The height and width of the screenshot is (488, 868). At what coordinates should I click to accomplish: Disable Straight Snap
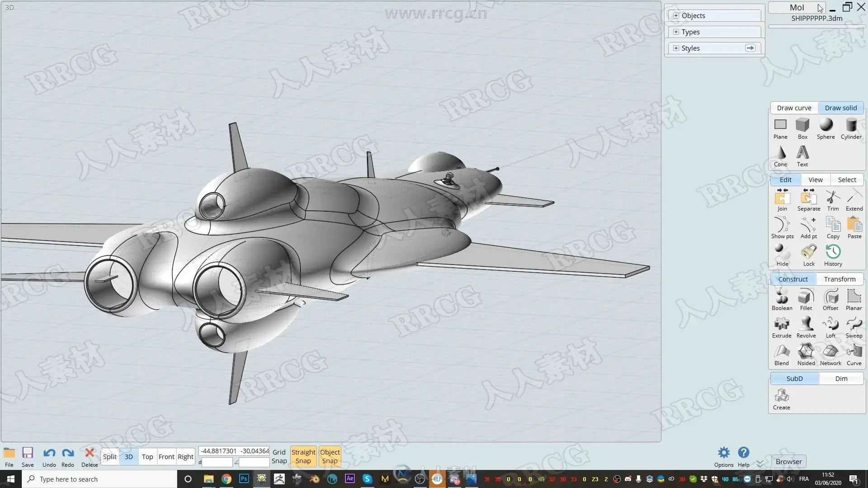click(x=303, y=456)
